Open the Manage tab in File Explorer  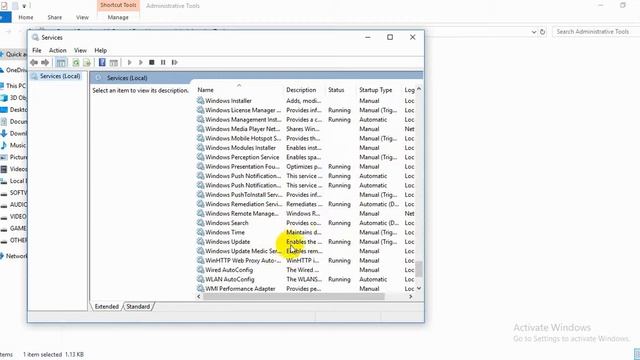[x=118, y=17]
